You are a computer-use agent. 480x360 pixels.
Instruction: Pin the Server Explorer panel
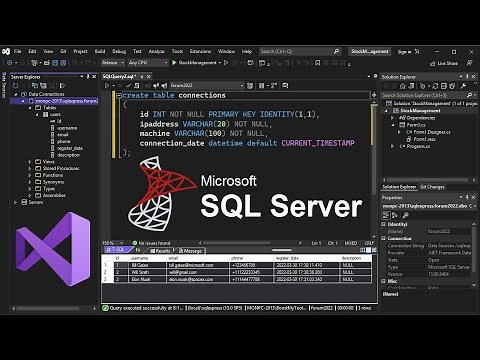pyautogui.click(x=88, y=77)
